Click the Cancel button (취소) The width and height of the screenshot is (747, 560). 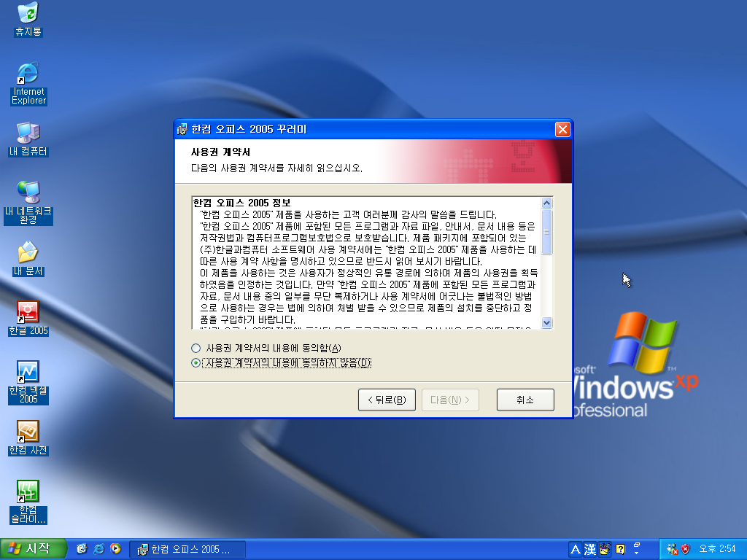click(525, 400)
